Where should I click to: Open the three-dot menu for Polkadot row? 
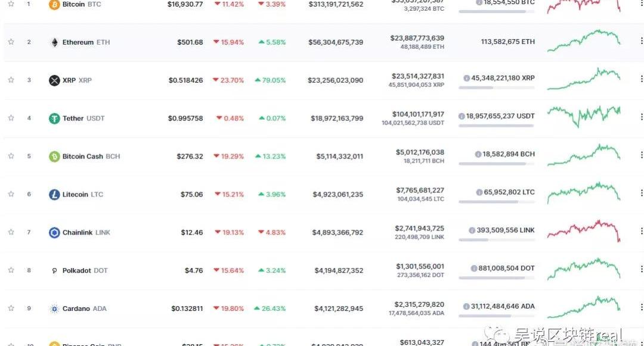(641, 269)
